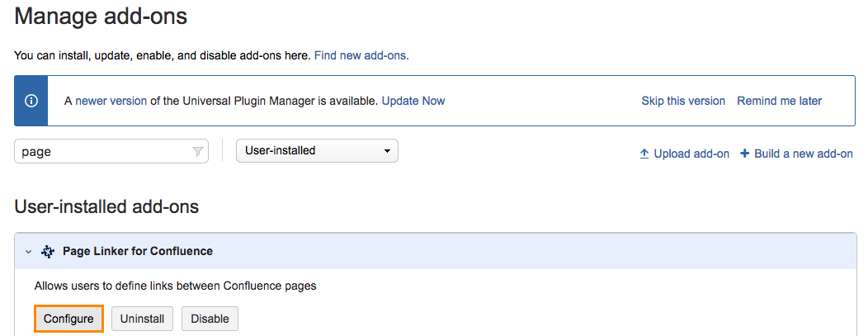Click the info icon in the update banner
Screen dimensions: 868x336
(31, 101)
